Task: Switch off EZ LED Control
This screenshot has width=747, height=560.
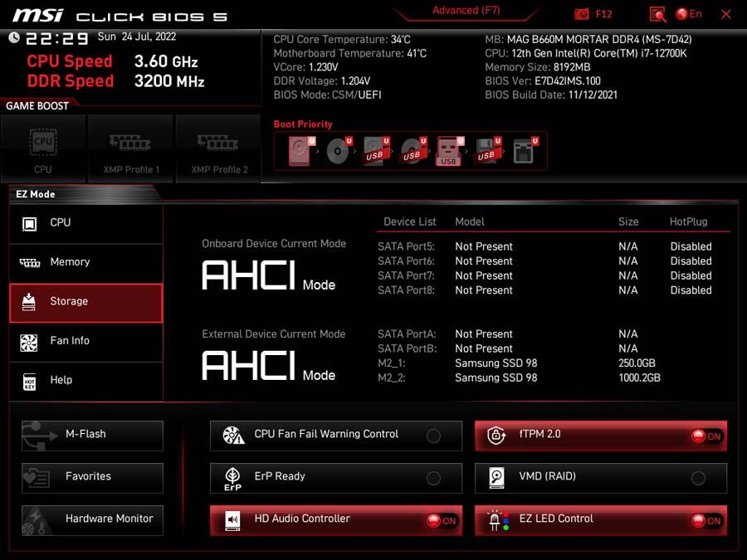Action: click(706, 520)
